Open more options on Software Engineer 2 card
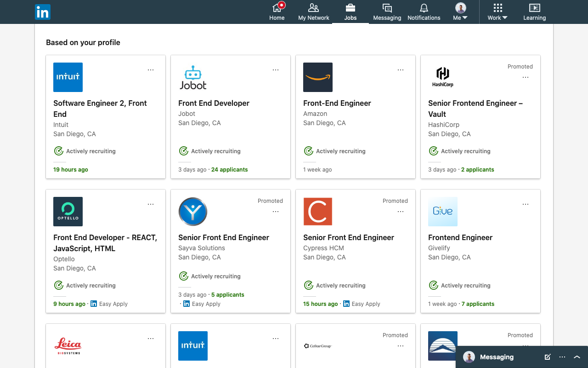 (151, 70)
